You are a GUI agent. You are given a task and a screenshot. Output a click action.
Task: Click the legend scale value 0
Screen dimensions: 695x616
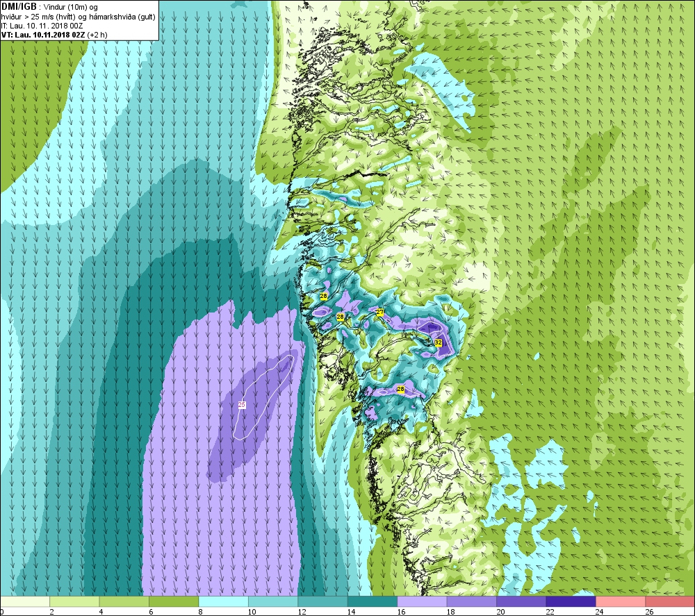pos(2,612)
